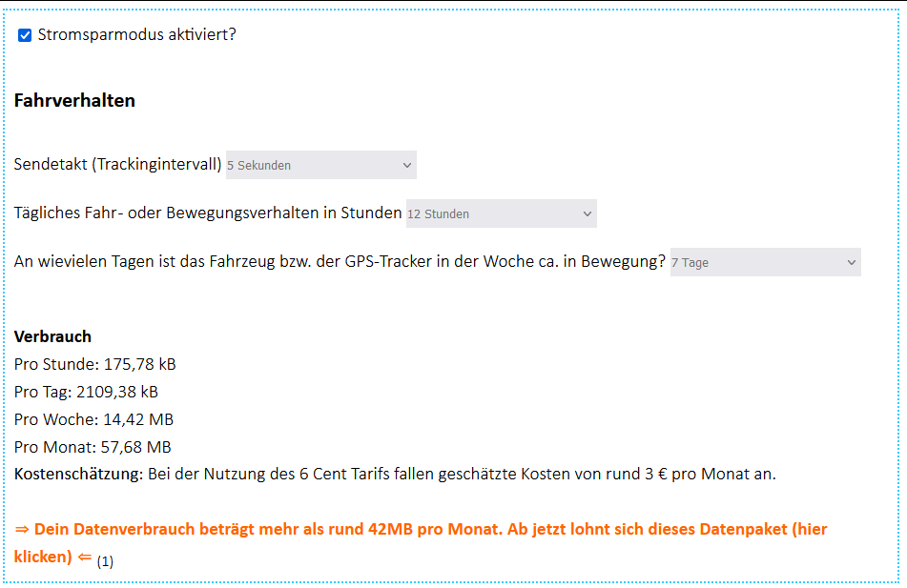
Task: Click the 'Pro Stunde: 175,78 kB' line
Action: coord(94,364)
